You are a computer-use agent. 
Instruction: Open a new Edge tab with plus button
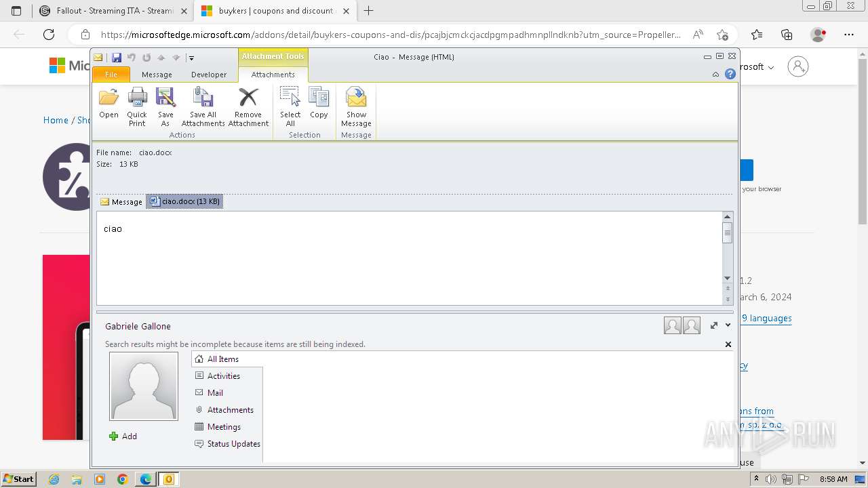369,11
